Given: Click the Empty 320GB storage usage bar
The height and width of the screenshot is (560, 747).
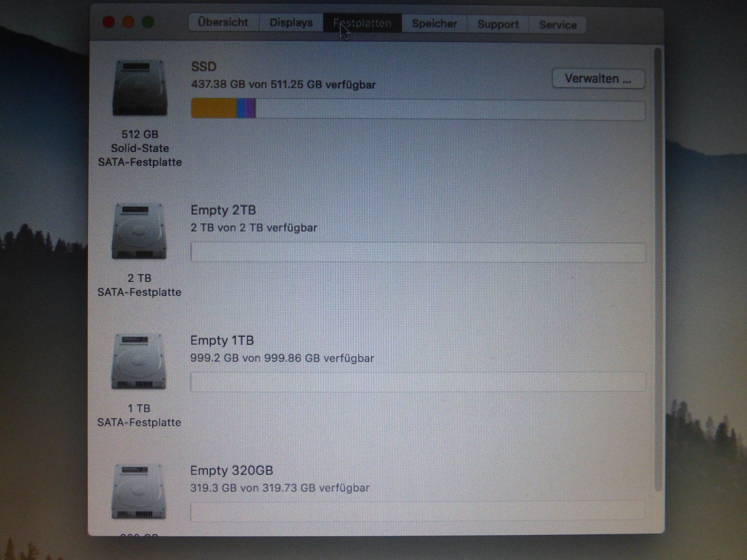Looking at the screenshot, I should (x=417, y=511).
